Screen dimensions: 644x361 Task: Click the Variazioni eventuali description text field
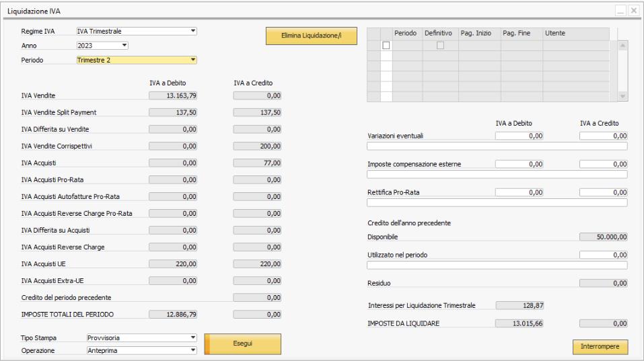click(x=497, y=146)
